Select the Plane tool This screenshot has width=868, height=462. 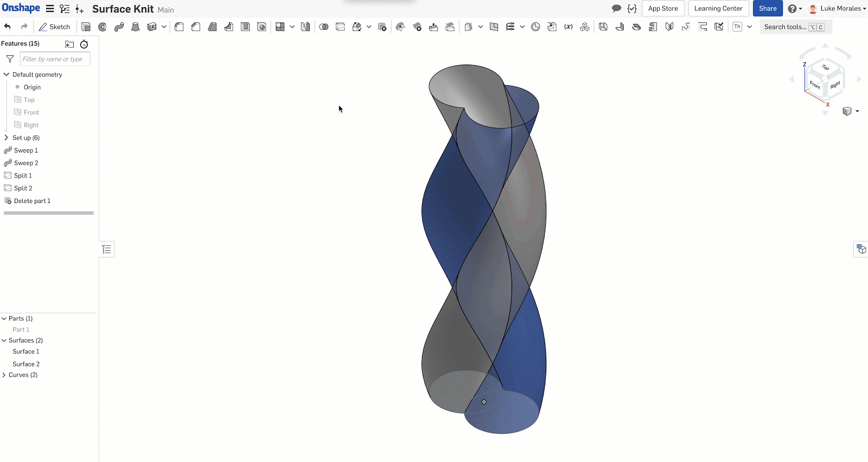[x=494, y=27]
